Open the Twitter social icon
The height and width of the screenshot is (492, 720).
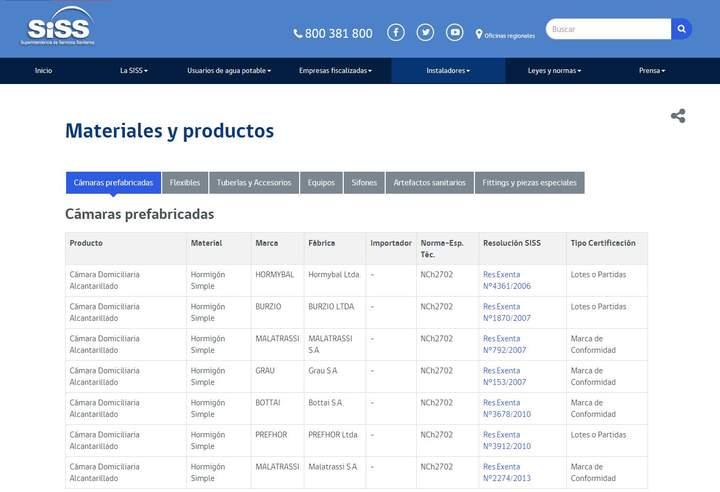[x=426, y=32]
